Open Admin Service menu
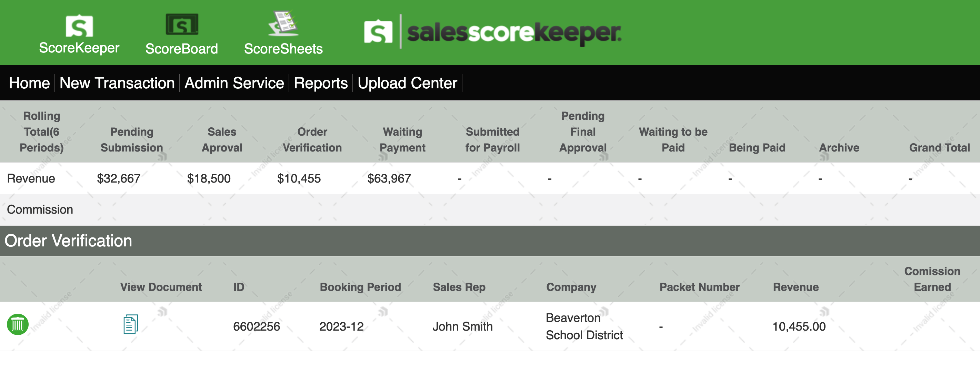This screenshot has height=381, width=980. click(x=234, y=83)
